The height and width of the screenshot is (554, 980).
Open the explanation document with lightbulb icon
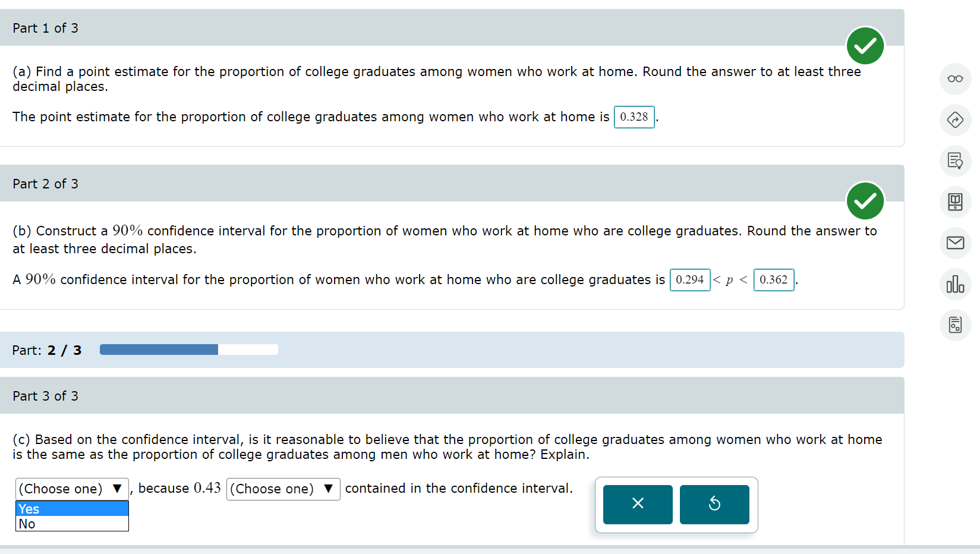coord(955,161)
